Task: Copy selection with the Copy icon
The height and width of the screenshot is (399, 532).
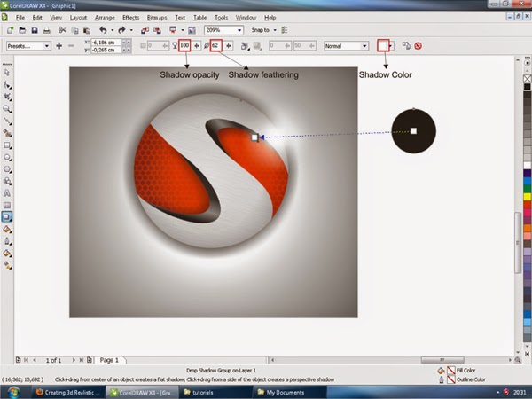Action: pos(74,30)
